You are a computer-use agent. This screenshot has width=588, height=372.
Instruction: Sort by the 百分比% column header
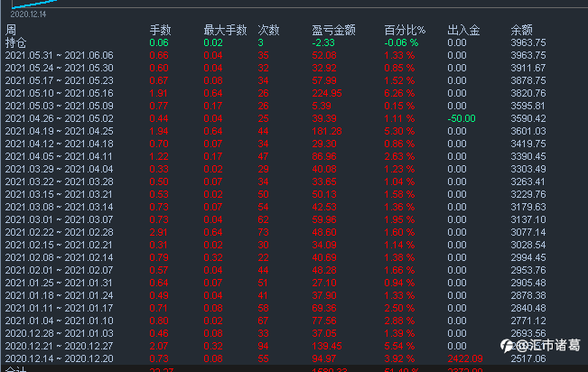coord(405,31)
